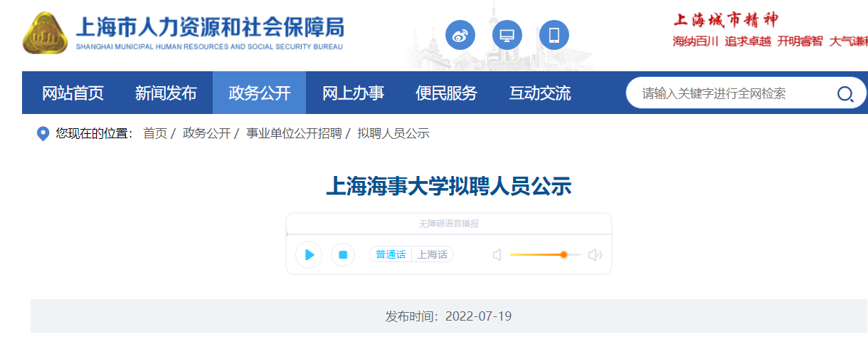Click the 上海城市精神 banner text
Screen dimensions: 868x337
click(x=726, y=19)
